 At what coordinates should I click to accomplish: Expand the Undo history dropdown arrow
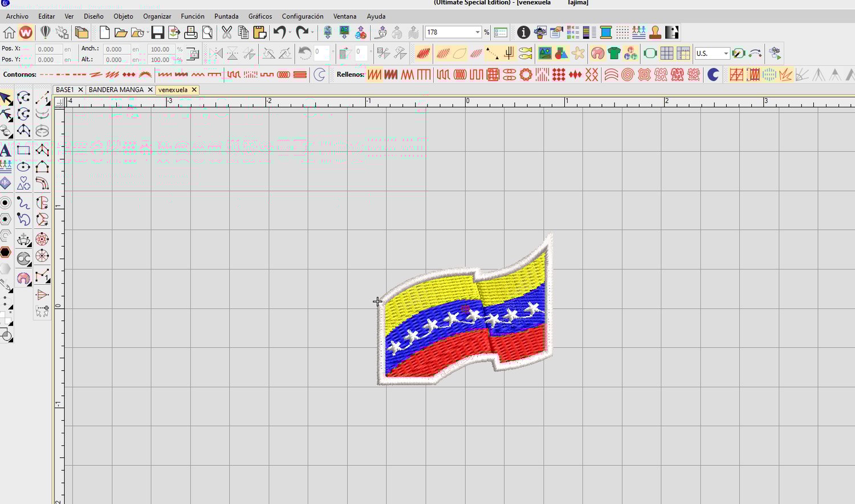[x=289, y=32]
